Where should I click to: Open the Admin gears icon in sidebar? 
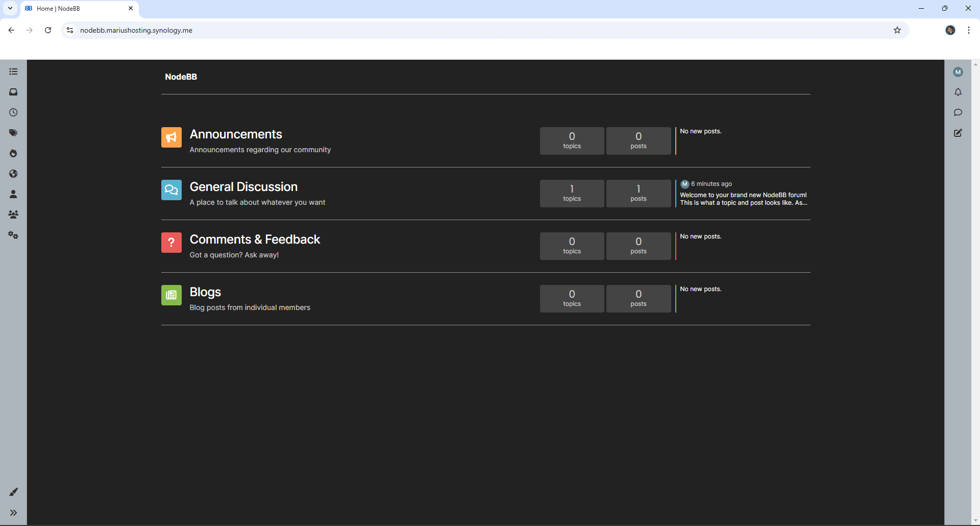click(13, 235)
